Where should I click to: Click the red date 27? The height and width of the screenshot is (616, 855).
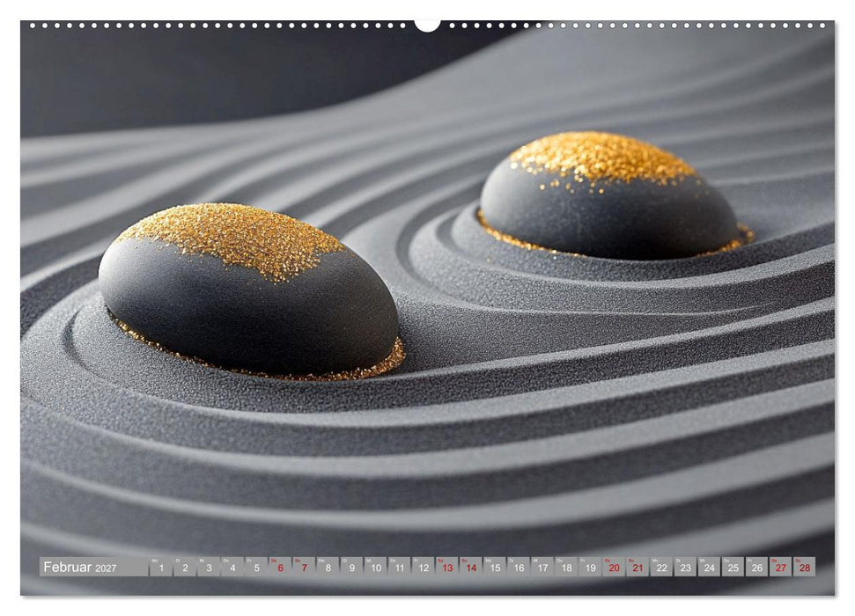(x=781, y=567)
